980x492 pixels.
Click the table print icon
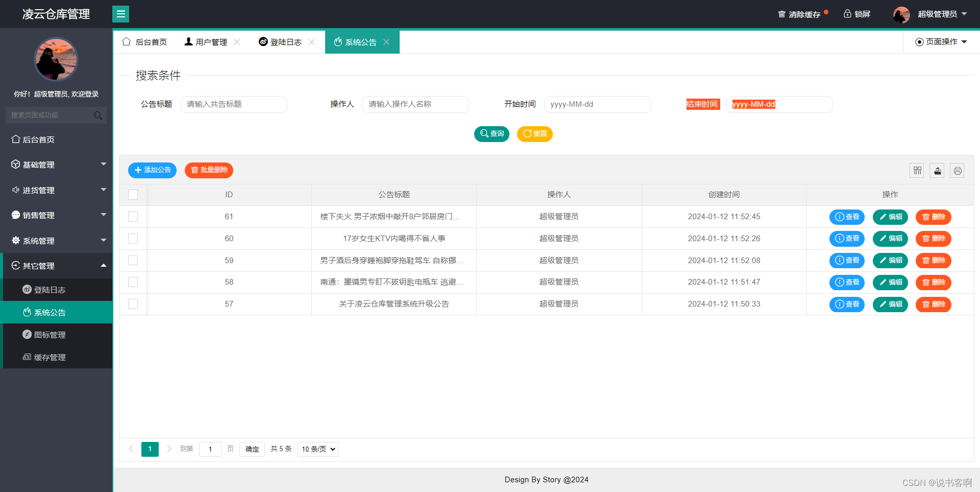957,171
